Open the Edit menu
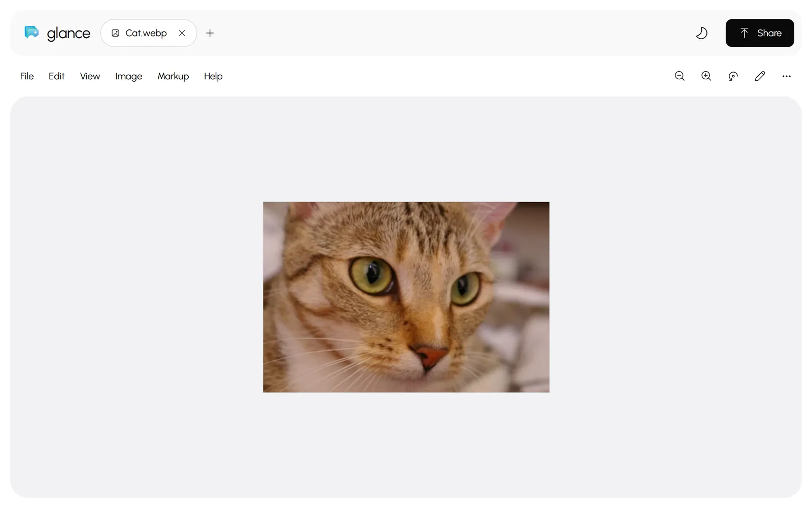 (x=56, y=76)
